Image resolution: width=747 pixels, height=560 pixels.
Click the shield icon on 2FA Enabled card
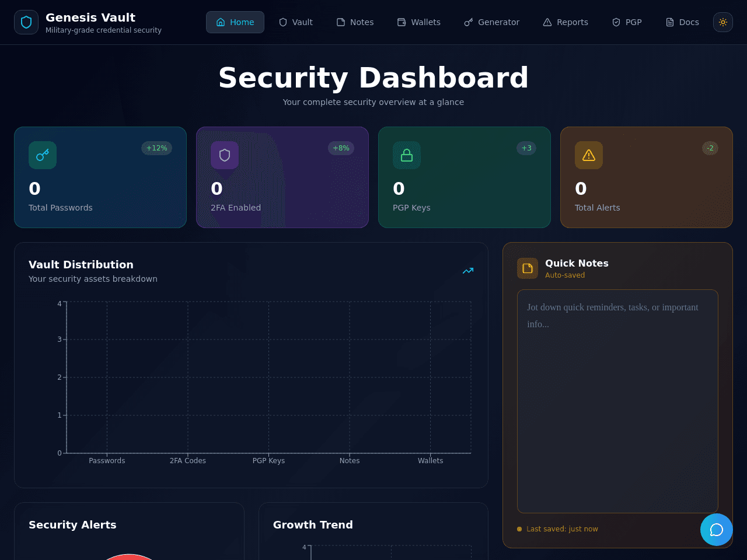[225, 155]
